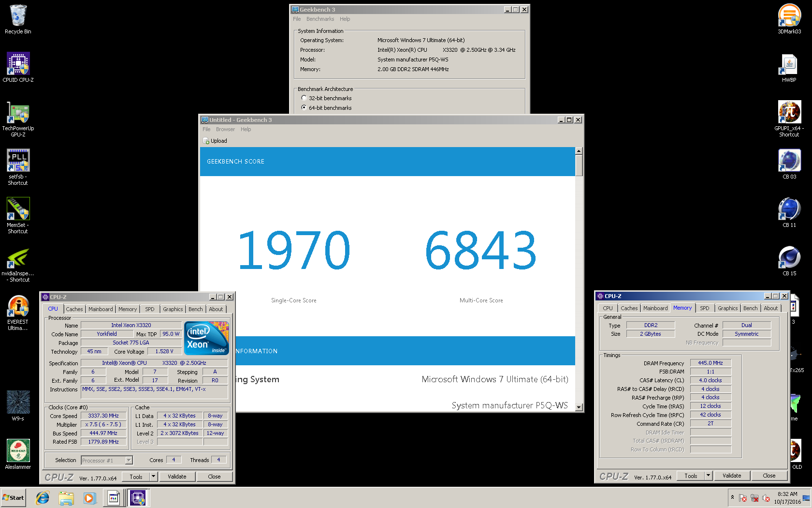Click the Geekbench results scrollbar thumb

pos(579,165)
